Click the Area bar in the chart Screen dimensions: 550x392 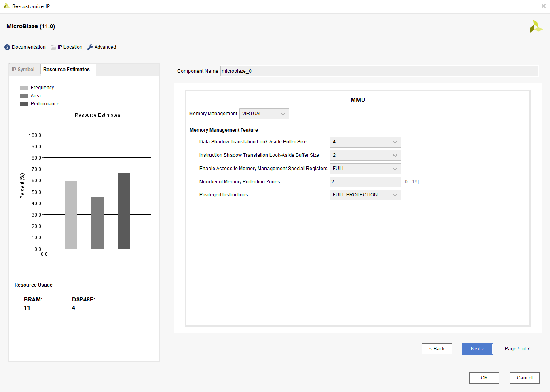(97, 223)
